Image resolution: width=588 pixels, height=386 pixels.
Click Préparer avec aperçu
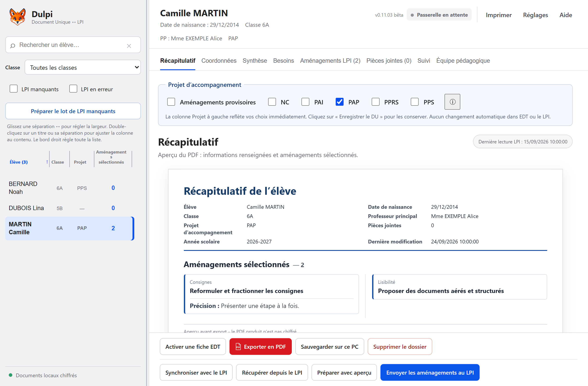344,373
